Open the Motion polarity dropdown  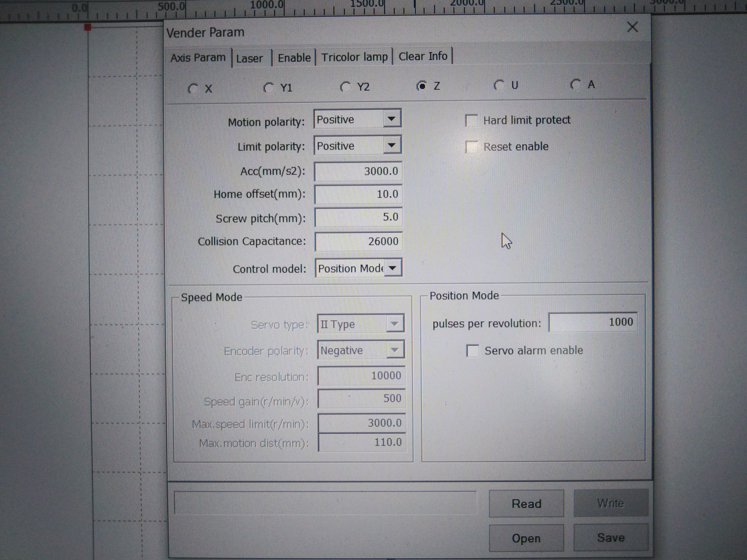(x=392, y=119)
